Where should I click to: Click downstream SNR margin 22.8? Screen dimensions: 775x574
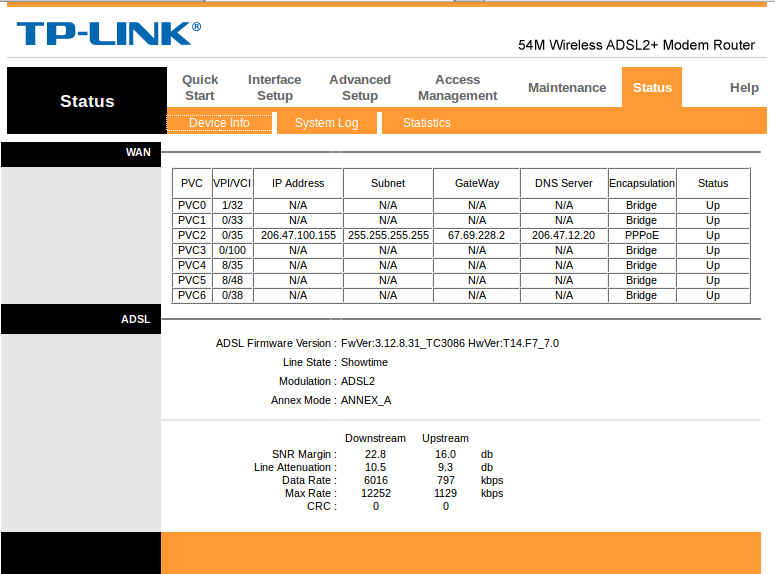point(376,454)
